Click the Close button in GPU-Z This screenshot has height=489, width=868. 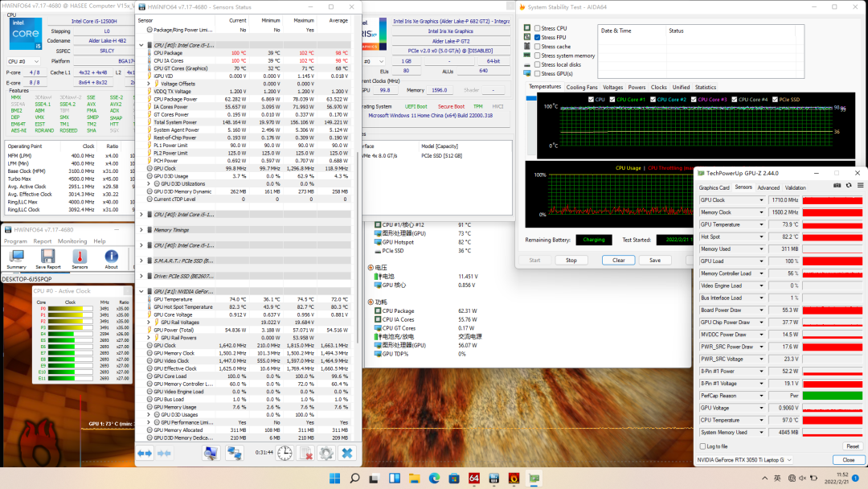[848, 460]
